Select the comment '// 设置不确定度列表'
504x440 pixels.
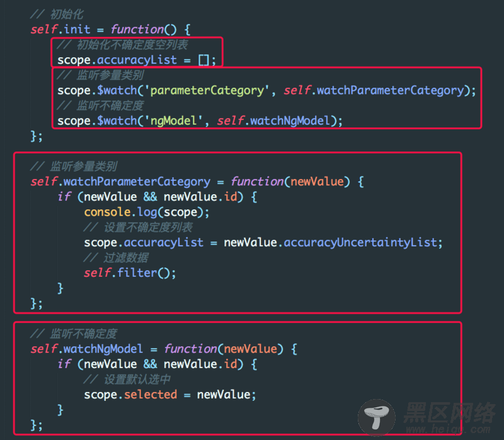click(x=138, y=228)
